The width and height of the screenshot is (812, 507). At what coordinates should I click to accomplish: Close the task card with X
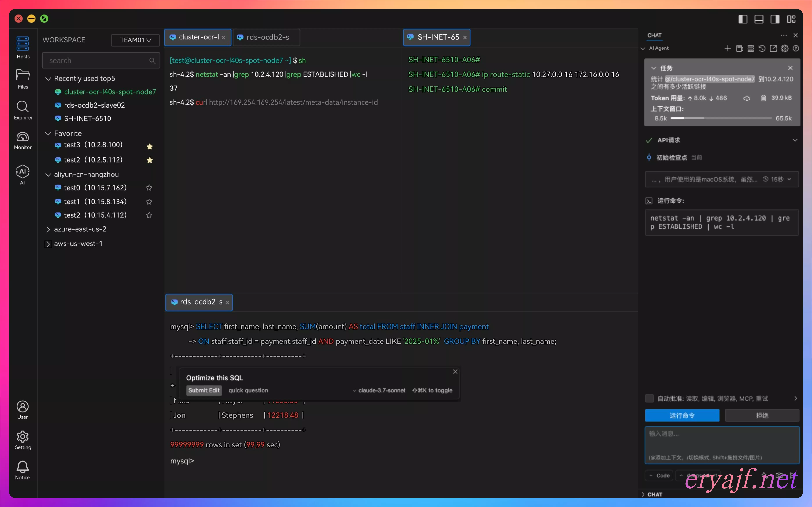click(790, 68)
